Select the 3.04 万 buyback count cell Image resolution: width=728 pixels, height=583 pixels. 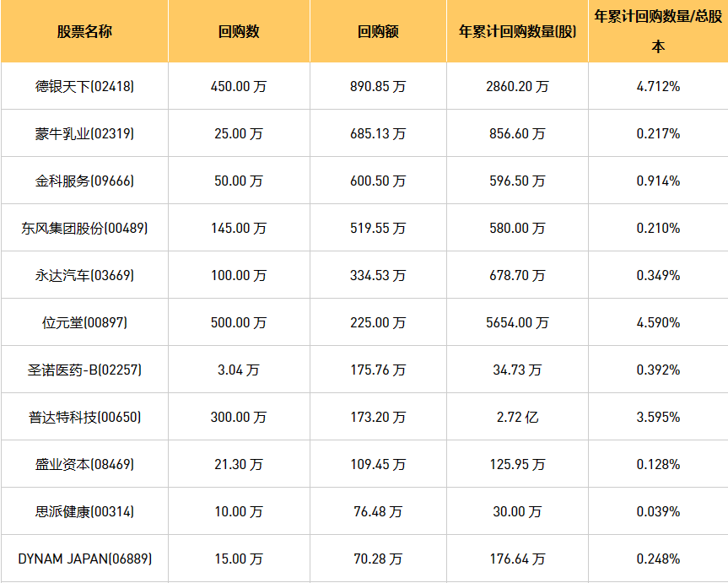[239, 370]
